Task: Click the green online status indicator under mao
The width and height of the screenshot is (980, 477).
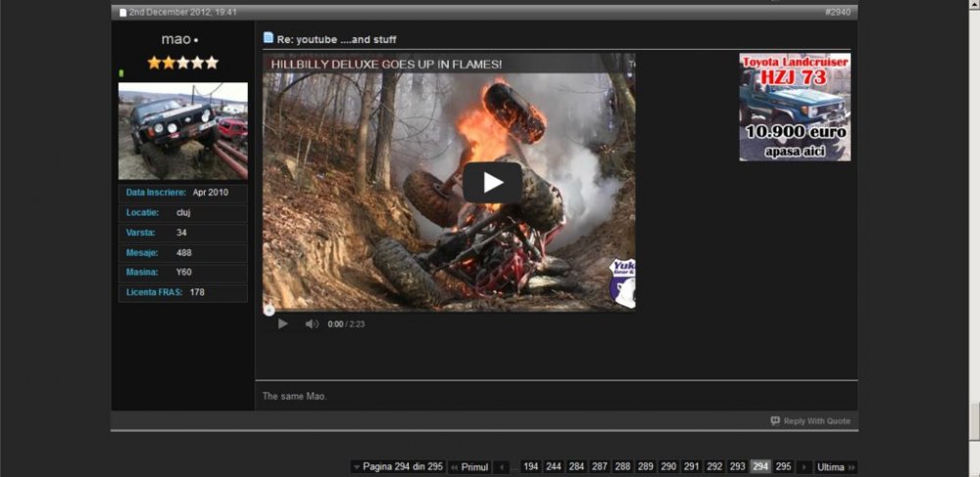Action: pyautogui.click(x=122, y=73)
